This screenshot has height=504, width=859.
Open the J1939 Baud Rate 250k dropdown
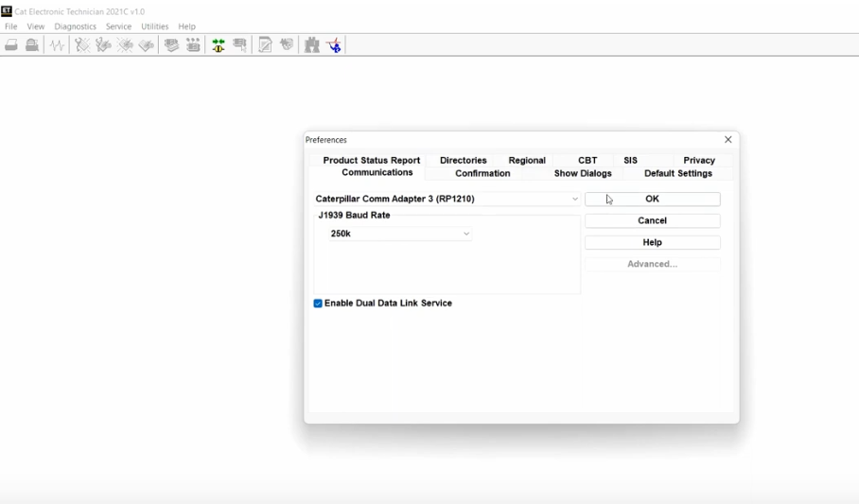pos(400,234)
